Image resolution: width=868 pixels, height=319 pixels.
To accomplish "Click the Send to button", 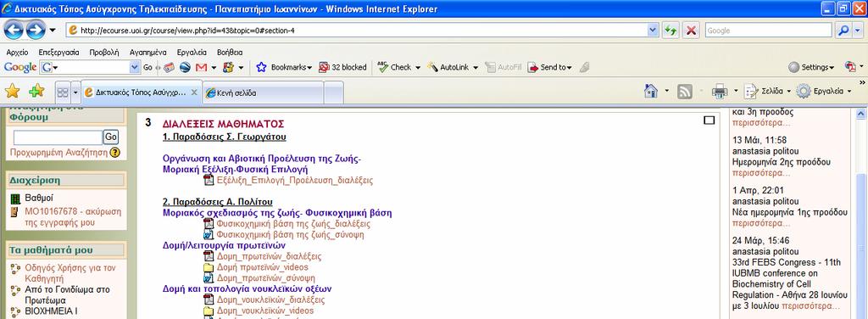I will (x=549, y=67).
